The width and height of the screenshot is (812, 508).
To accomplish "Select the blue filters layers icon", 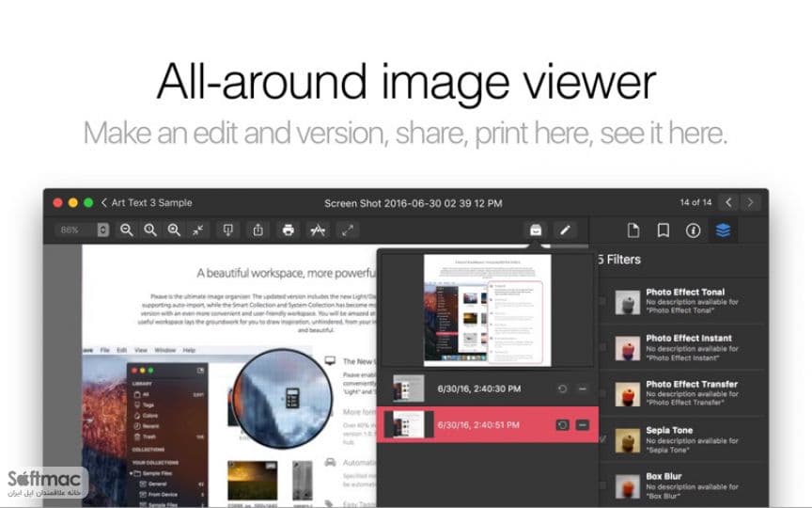I will click(x=723, y=230).
